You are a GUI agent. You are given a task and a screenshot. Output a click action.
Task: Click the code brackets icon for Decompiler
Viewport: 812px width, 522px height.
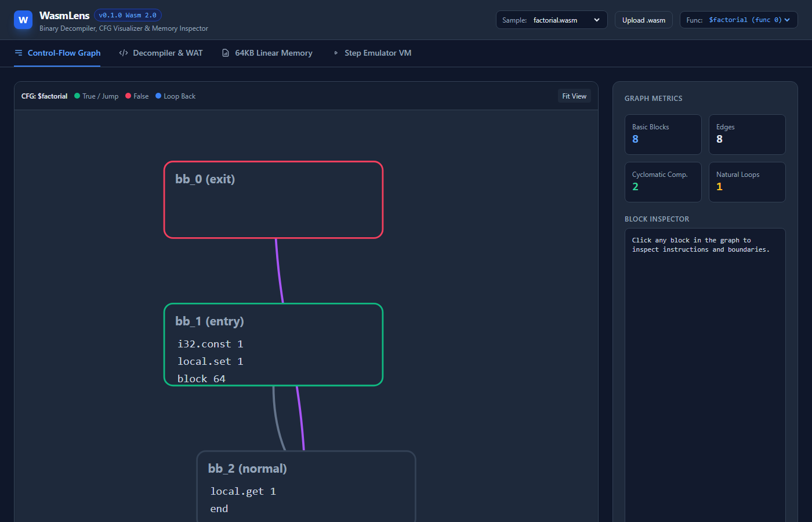pos(124,53)
